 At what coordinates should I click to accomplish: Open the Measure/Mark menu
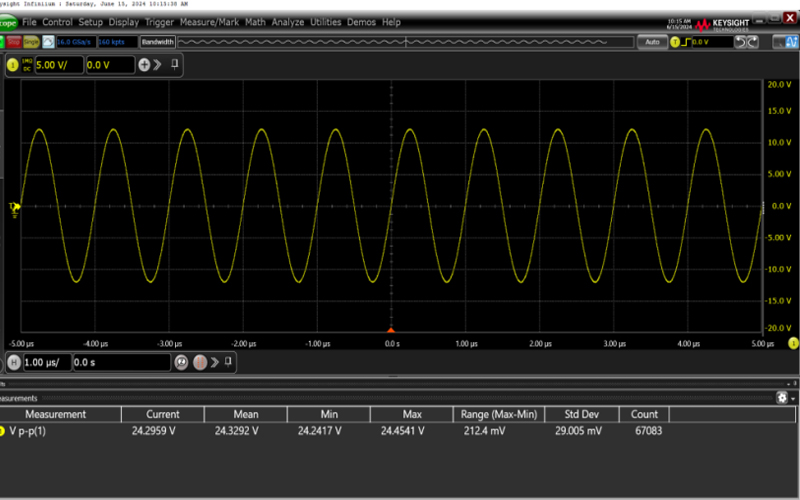click(x=210, y=21)
